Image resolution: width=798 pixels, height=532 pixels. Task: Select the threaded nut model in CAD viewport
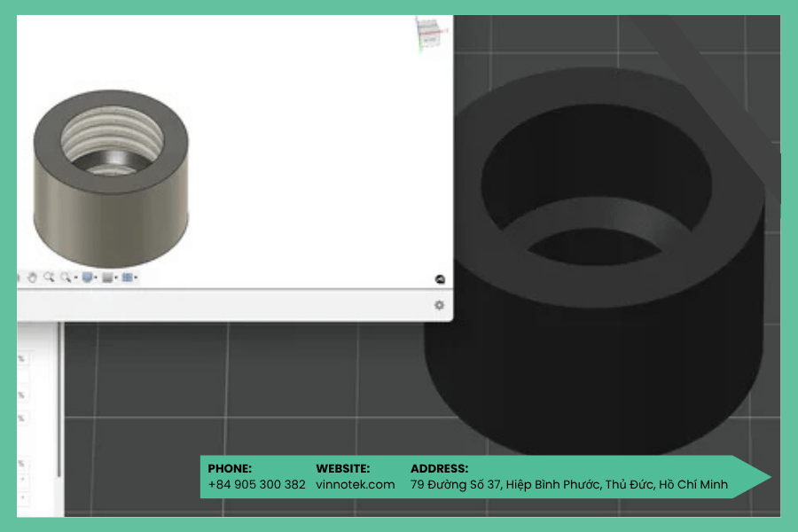(x=111, y=178)
